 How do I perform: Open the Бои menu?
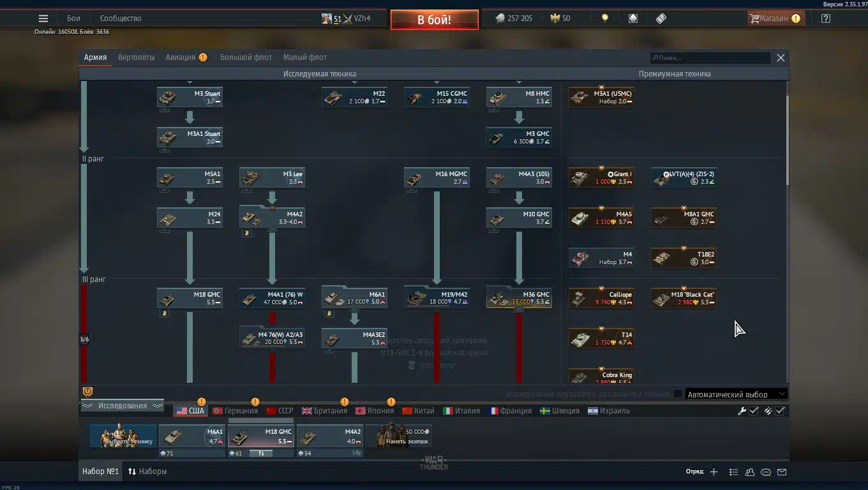(73, 19)
